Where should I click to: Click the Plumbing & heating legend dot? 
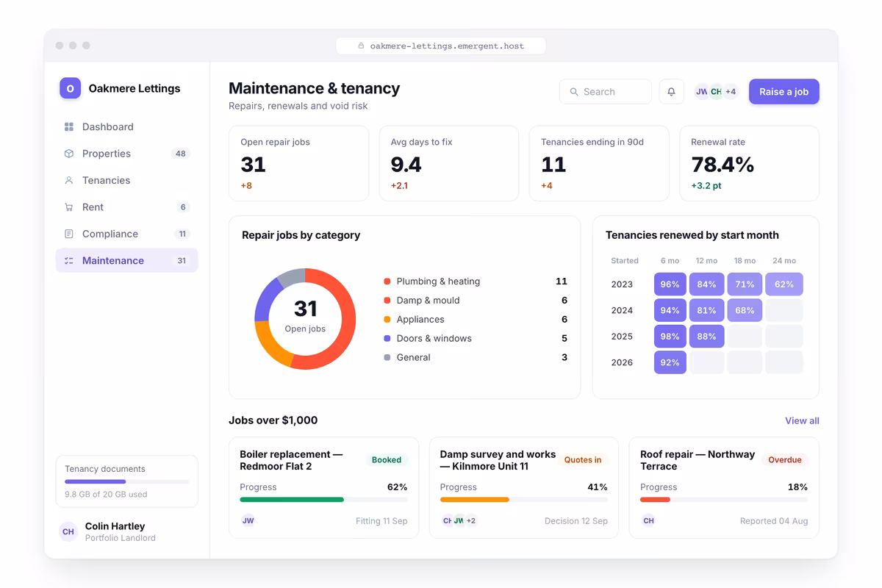coord(387,282)
